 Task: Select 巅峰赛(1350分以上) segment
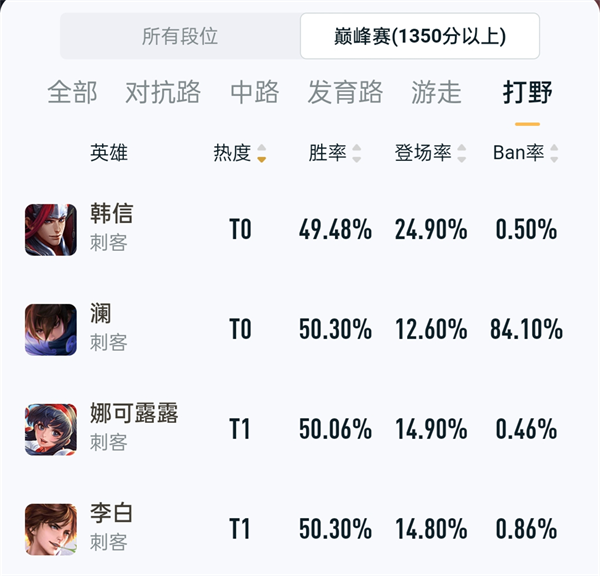coord(420,36)
